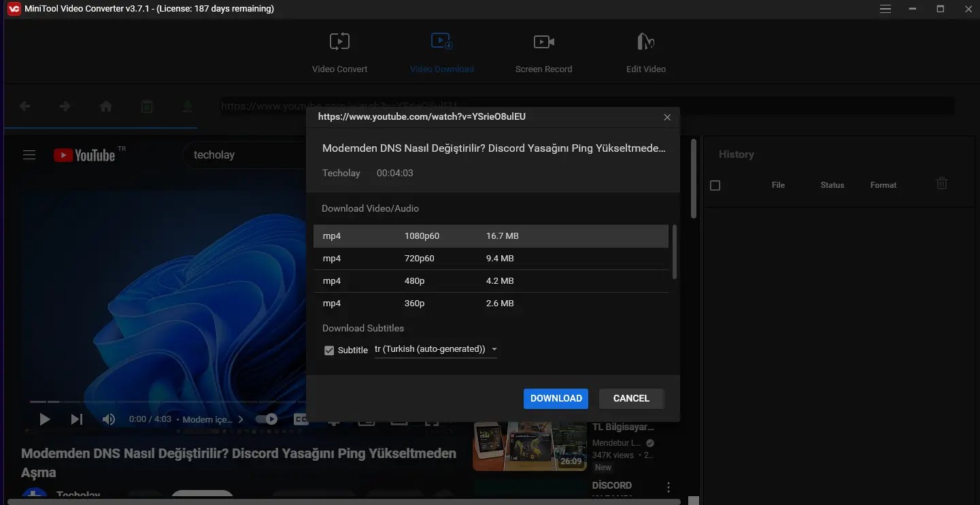Screen dimensions: 980x505
Task: Uncheck the Subtitle checkbox
Action: [329, 351]
